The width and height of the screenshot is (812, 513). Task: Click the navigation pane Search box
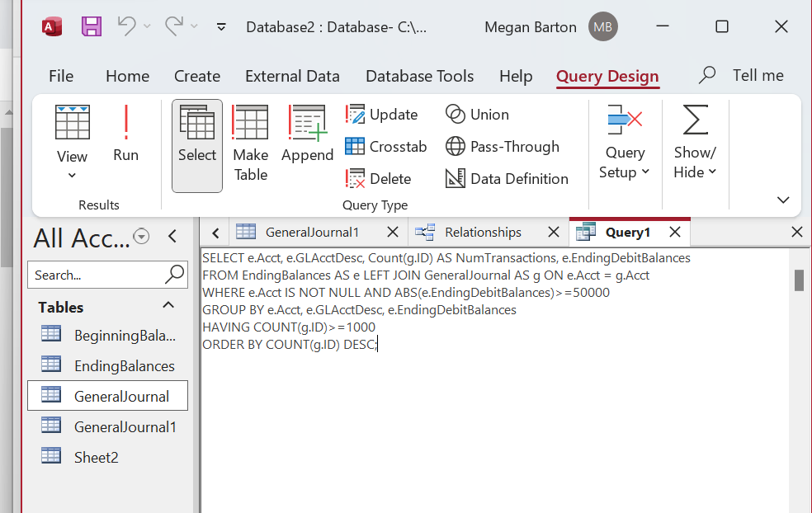[x=97, y=275]
